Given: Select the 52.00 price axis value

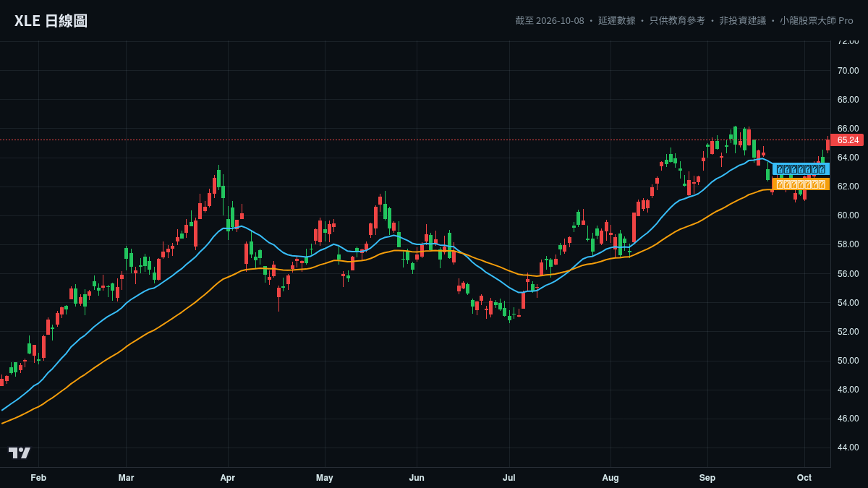Looking at the screenshot, I should (x=848, y=332).
